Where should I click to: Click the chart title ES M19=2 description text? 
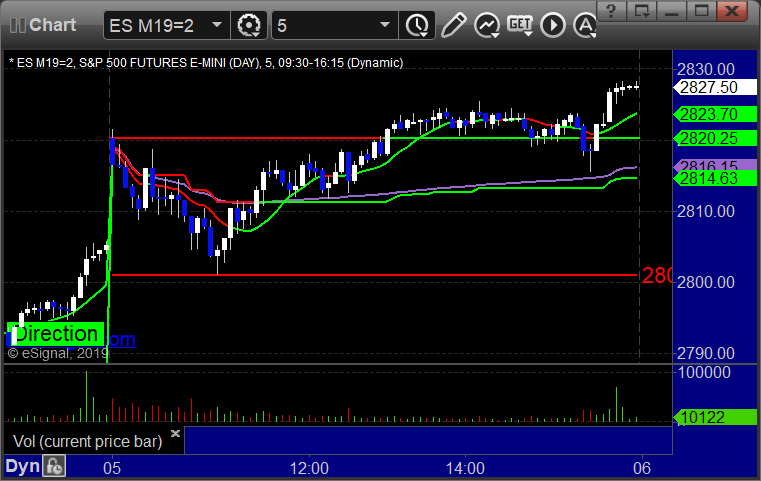click(x=206, y=63)
